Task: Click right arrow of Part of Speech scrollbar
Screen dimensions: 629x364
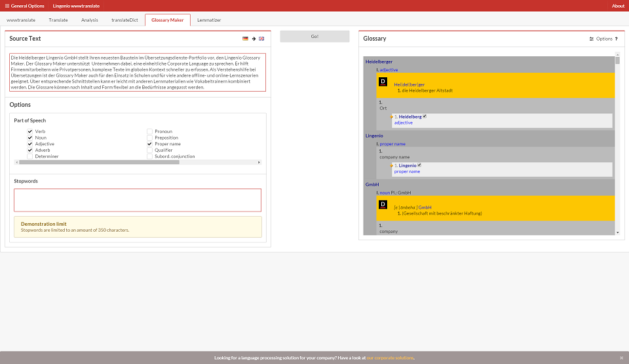Action: click(259, 162)
